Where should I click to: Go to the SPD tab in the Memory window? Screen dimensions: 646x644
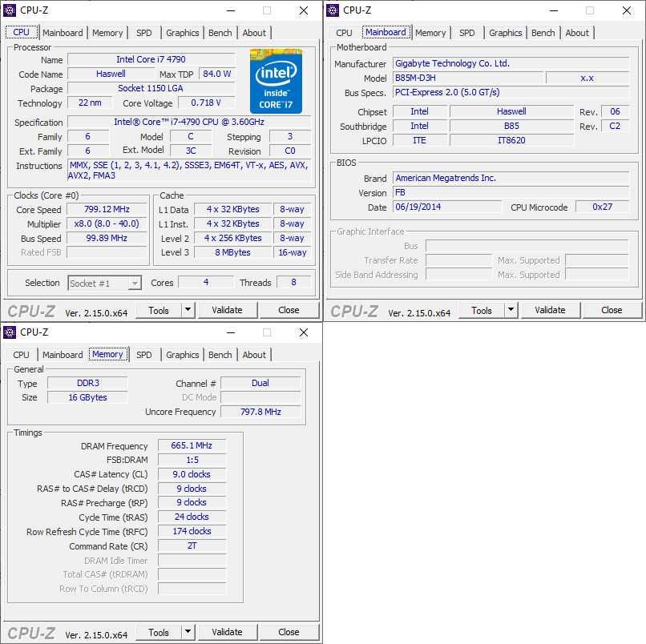[x=143, y=355]
